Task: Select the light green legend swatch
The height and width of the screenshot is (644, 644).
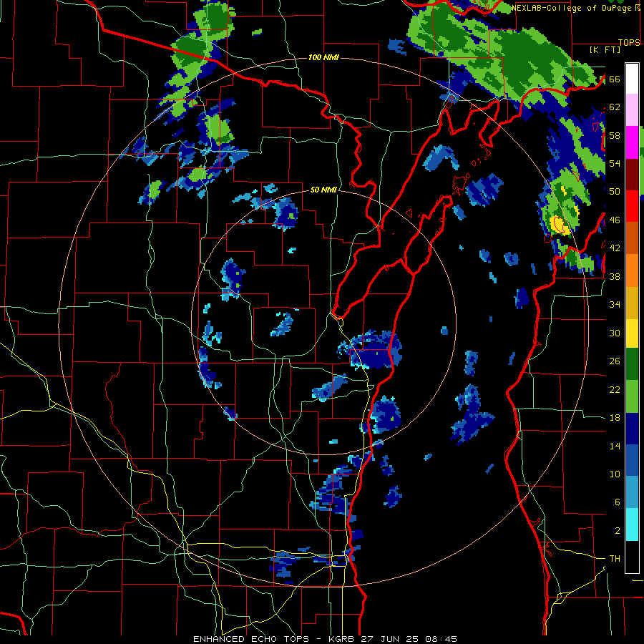Action: [632, 396]
